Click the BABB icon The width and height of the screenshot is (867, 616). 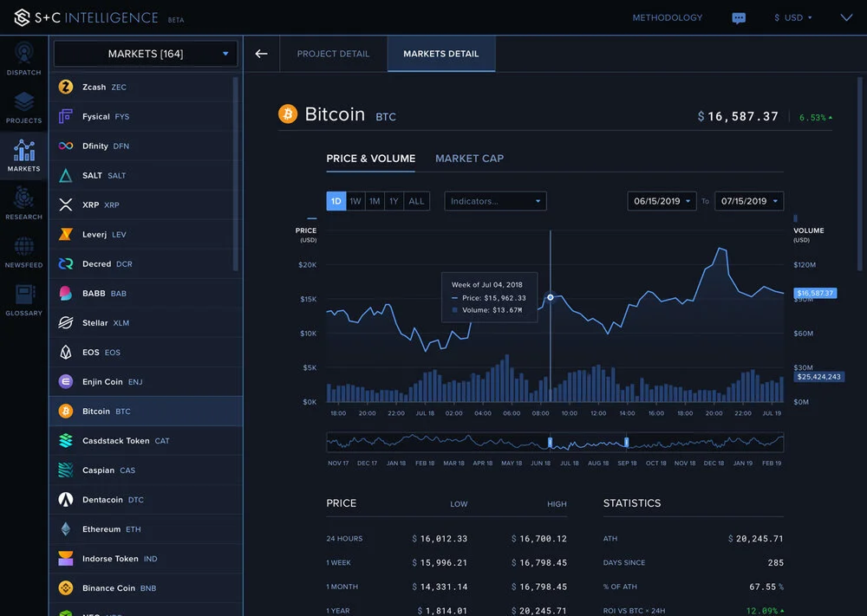[66, 293]
